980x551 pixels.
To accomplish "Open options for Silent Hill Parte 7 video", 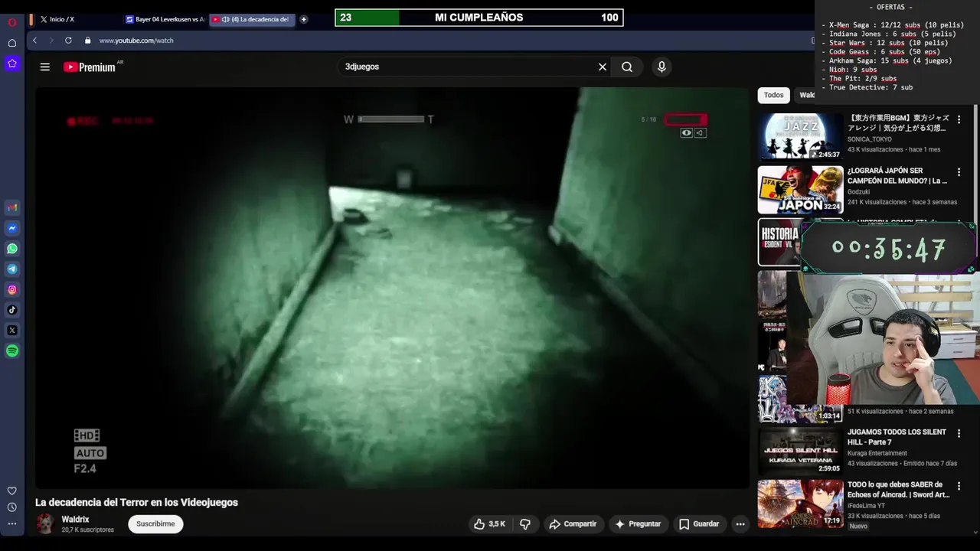I will [959, 434].
